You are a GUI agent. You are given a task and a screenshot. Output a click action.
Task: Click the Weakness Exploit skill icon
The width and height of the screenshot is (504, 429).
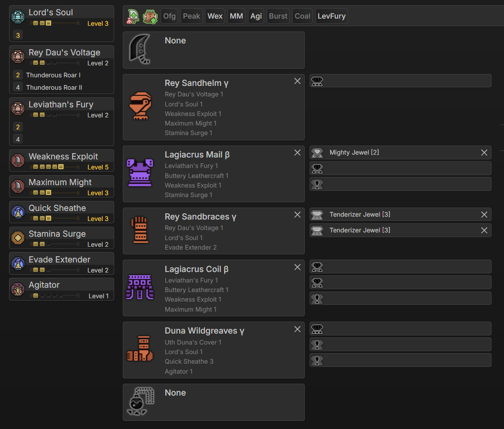click(x=18, y=160)
